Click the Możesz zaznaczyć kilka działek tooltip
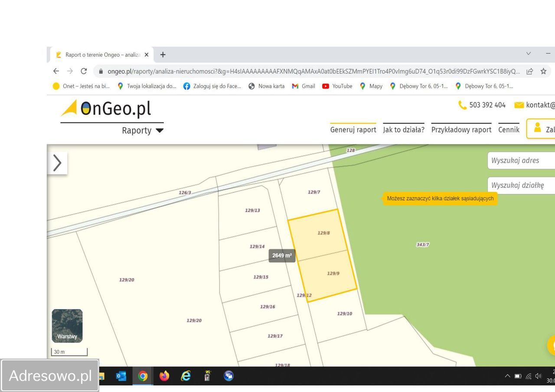Image resolution: width=555 pixels, height=392 pixels. tap(440, 198)
